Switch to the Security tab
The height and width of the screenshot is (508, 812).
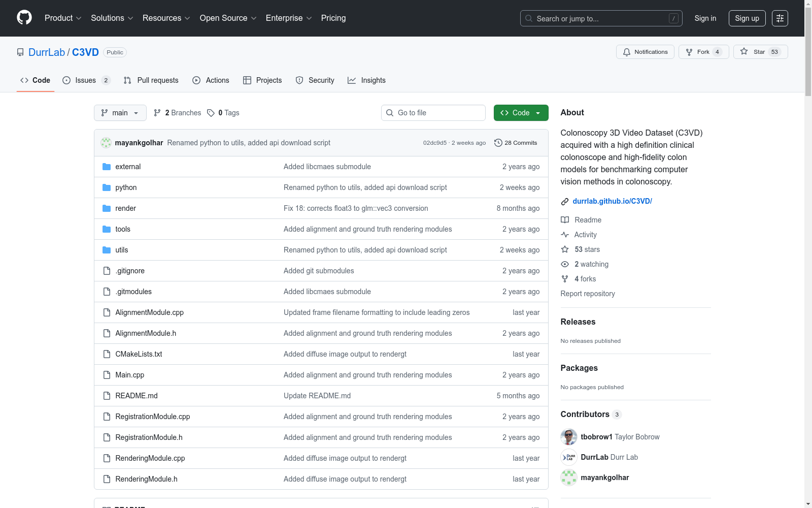(315, 80)
